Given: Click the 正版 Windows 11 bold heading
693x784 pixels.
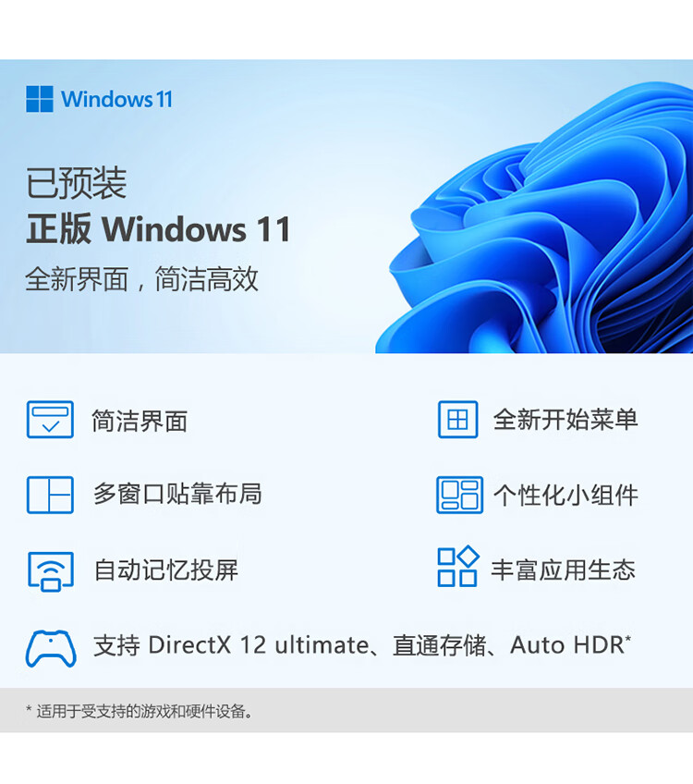Looking at the screenshot, I should tap(158, 229).
